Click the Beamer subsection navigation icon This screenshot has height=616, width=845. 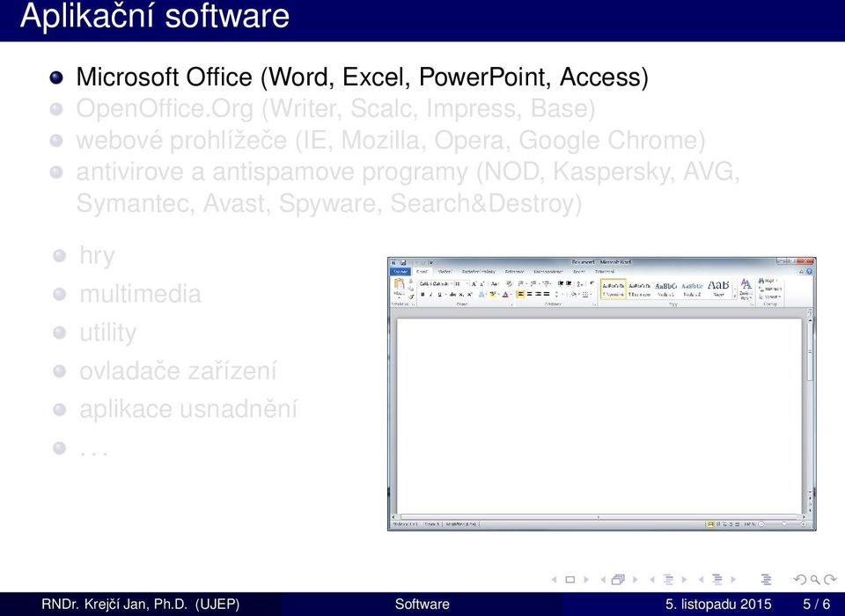pyautogui.click(x=668, y=580)
